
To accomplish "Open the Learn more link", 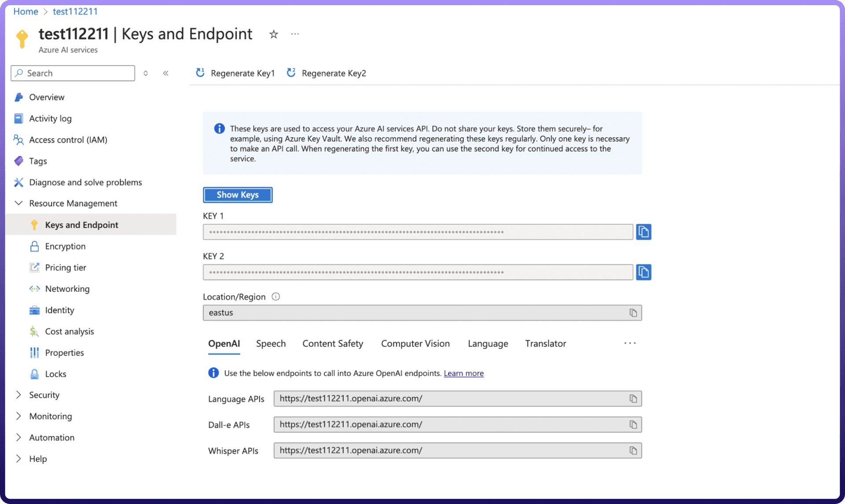I will [x=463, y=373].
